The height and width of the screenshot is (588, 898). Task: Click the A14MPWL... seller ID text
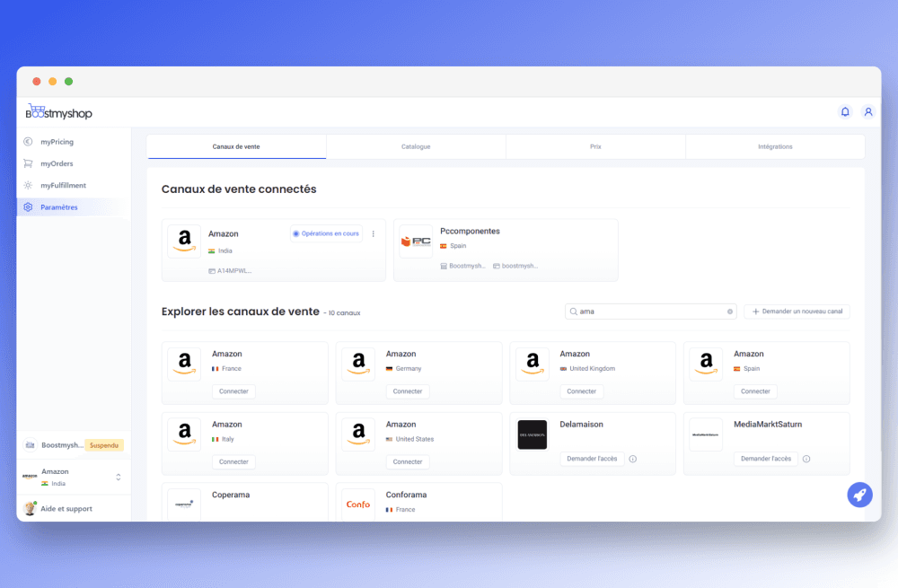pyautogui.click(x=234, y=271)
